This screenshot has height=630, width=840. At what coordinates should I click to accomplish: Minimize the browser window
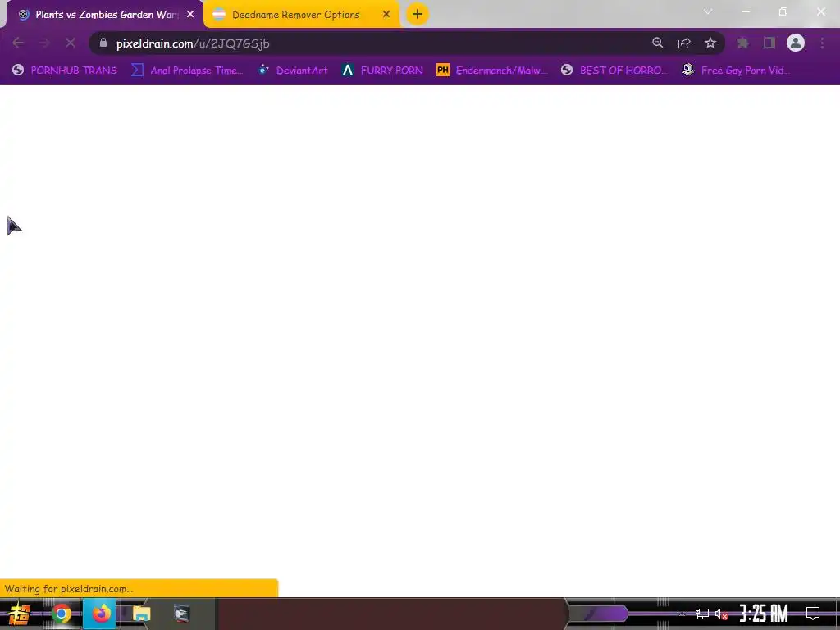pos(746,11)
